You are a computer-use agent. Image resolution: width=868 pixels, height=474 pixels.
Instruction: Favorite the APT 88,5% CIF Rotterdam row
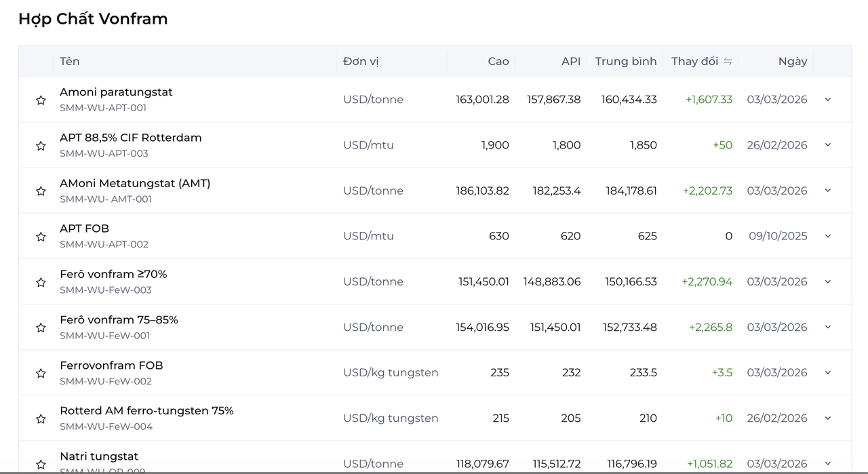[x=41, y=146]
